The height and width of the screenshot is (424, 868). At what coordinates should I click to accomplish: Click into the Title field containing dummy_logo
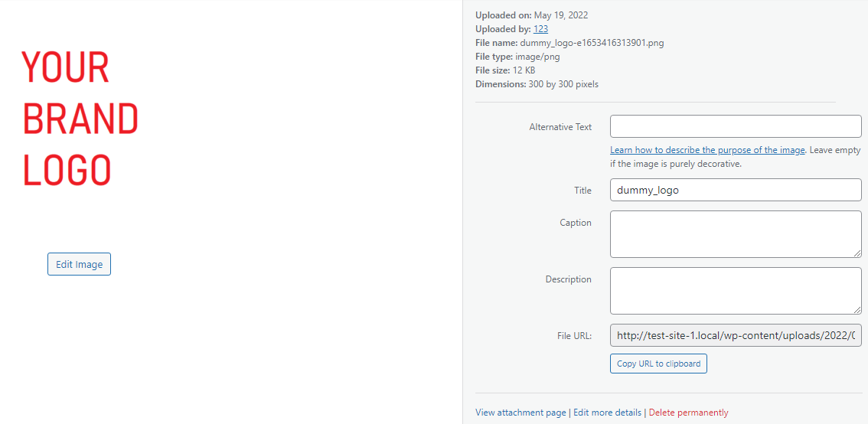point(736,190)
